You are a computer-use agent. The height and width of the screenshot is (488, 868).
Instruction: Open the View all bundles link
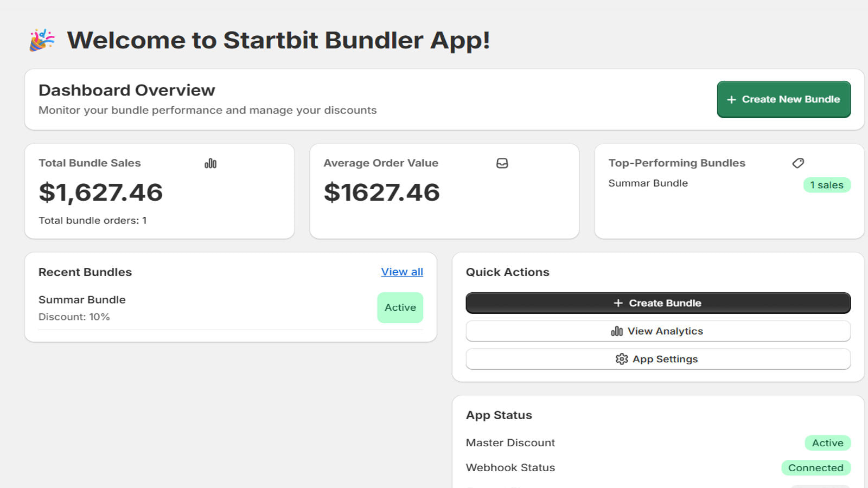point(402,272)
